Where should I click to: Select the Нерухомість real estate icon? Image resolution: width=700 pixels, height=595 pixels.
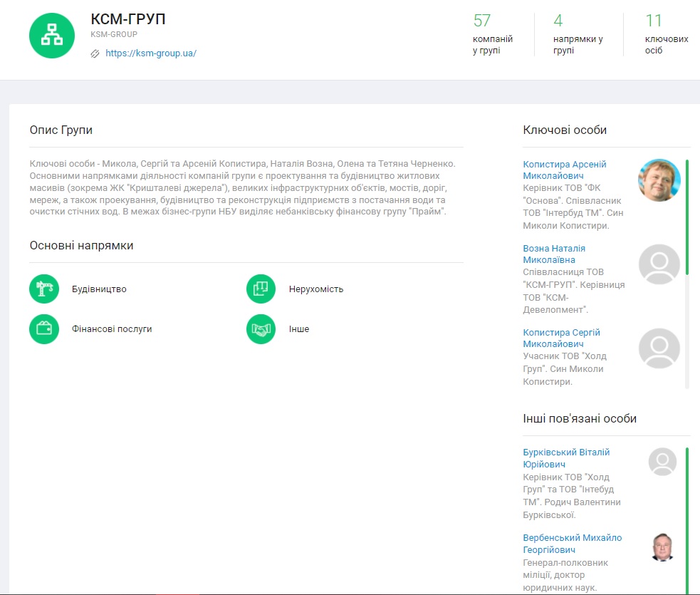coord(261,289)
